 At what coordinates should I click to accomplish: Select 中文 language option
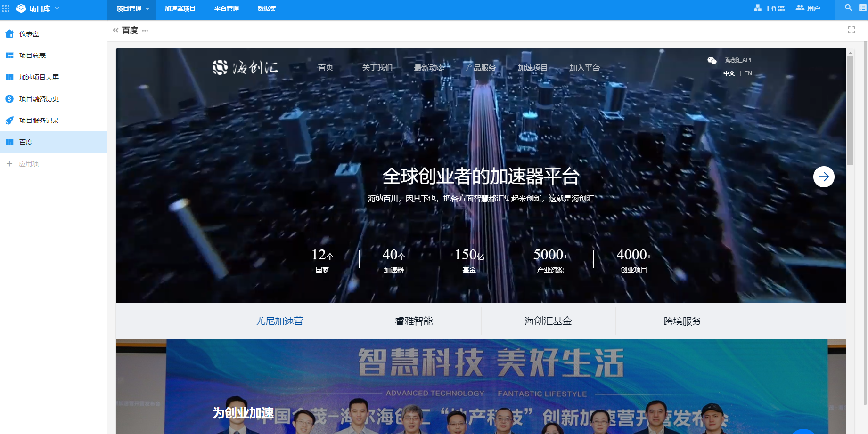click(x=729, y=73)
